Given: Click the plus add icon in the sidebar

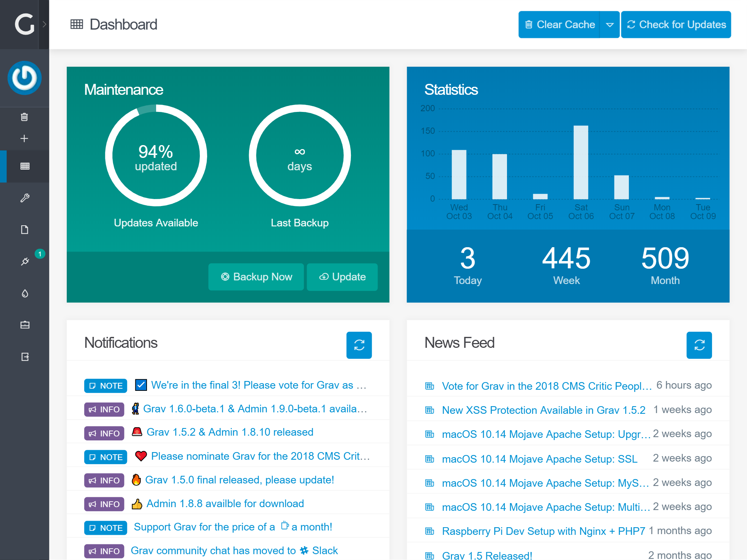Looking at the screenshot, I should click(24, 139).
